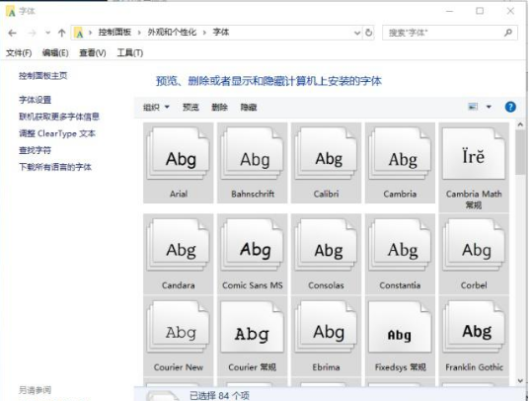Select the Arial font icon
Image resolution: width=532 pixels, height=401 pixels.
pyautogui.click(x=178, y=153)
